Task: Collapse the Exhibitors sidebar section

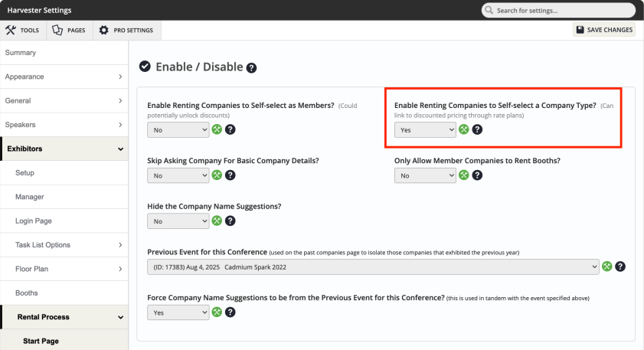Action: pyautogui.click(x=64, y=149)
